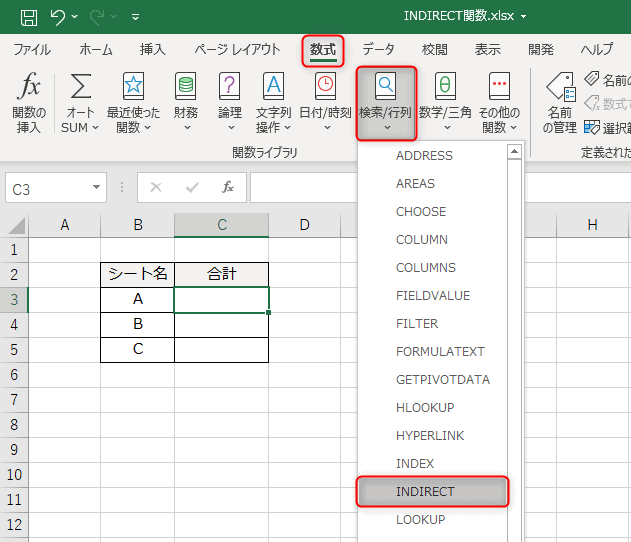Switch to the ホーム tab
This screenshot has height=542, width=631.
pyautogui.click(x=96, y=49)
